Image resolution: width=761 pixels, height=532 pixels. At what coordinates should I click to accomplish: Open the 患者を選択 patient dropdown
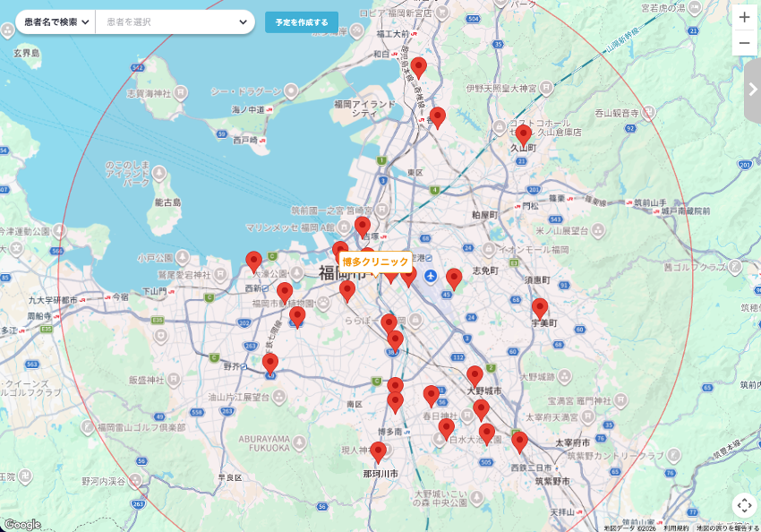click(x=175, y=21)
